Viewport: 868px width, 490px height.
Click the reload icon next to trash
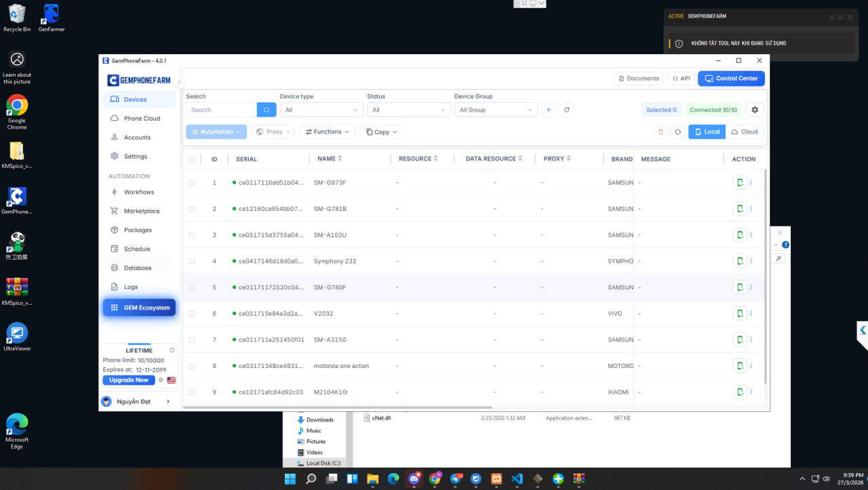click(677, 131)
